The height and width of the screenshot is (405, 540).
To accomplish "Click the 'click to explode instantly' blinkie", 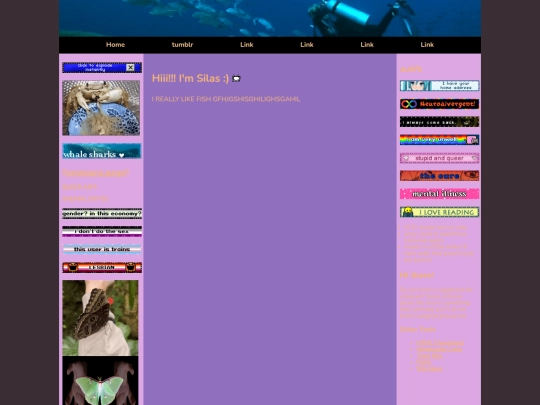I will point(102,68).
